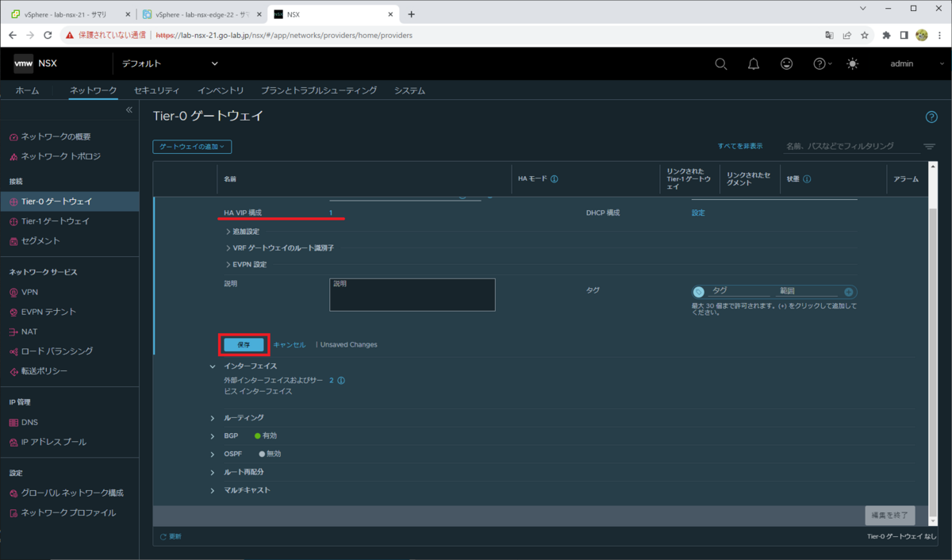Expand the マルチキャスト section
This screenshot has height=560, width=952.
tap(213, 490)
